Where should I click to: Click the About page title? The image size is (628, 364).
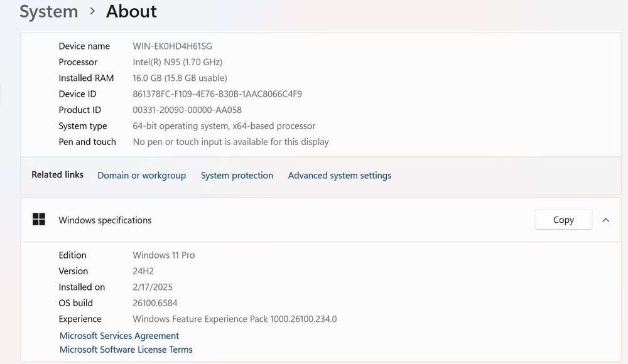click(131, 11)
